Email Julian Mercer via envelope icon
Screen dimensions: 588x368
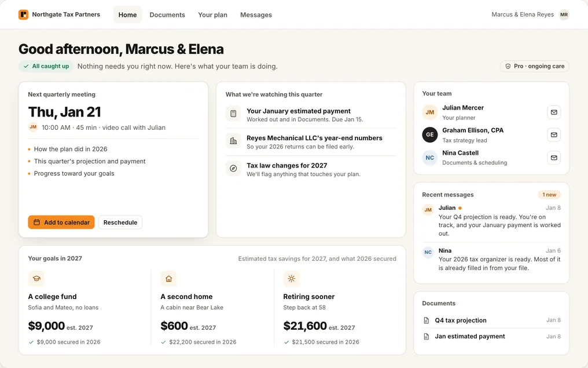[x=553, y=112]
